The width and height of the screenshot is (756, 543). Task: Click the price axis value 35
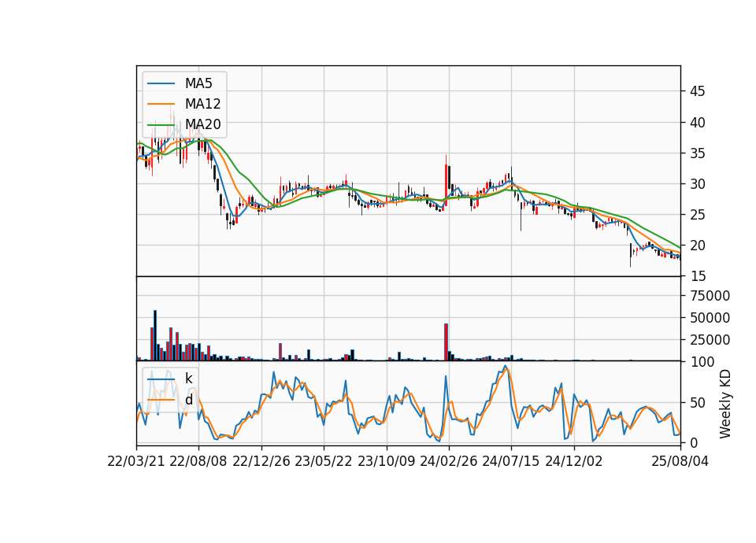click(x=698, y=153)
